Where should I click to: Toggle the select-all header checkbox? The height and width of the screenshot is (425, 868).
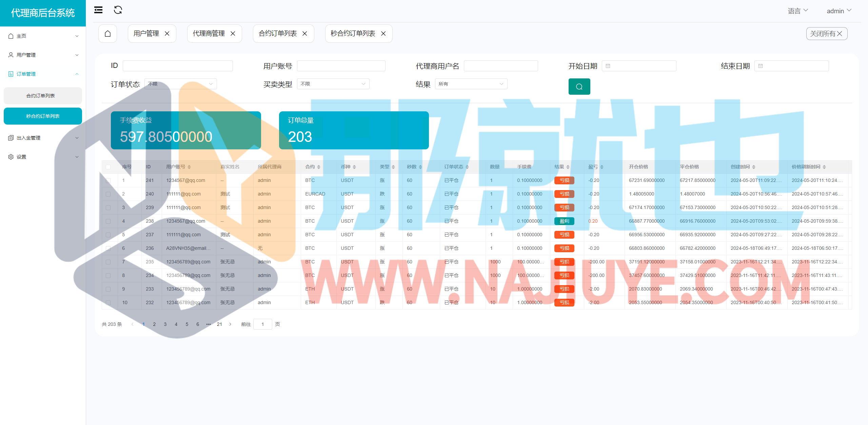pyautogui.click(x=108, y=167)
